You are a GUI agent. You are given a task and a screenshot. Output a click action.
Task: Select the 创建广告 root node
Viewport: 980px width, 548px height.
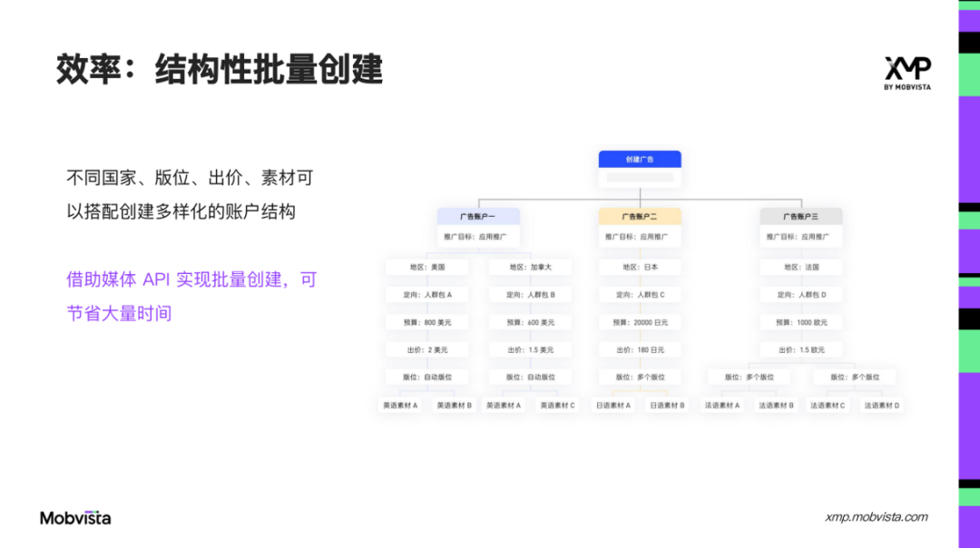point(639,159)
